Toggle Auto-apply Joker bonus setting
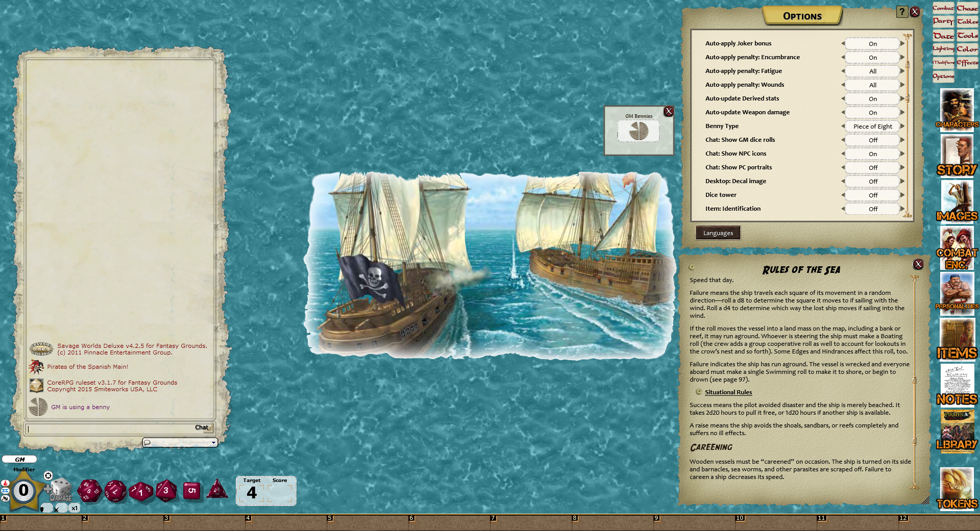 873,44
